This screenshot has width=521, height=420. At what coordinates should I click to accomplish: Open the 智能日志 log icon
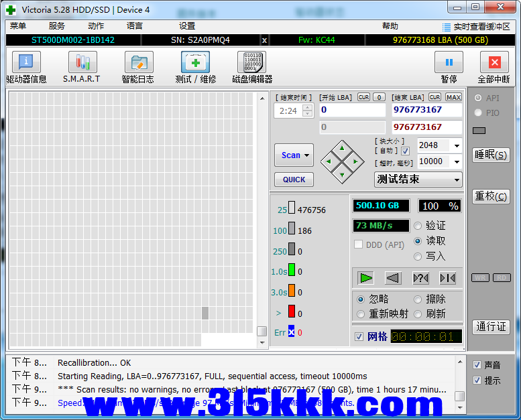(138, 63)
